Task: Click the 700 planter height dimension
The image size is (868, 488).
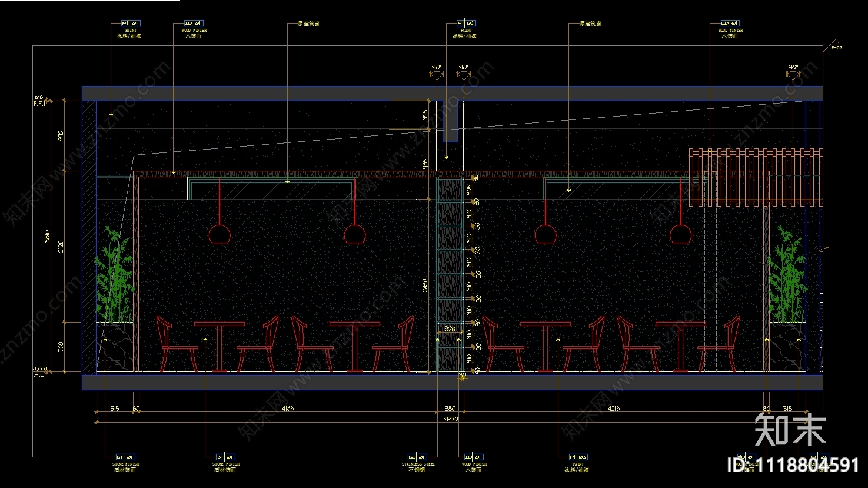Action: [x=61, y=347]
